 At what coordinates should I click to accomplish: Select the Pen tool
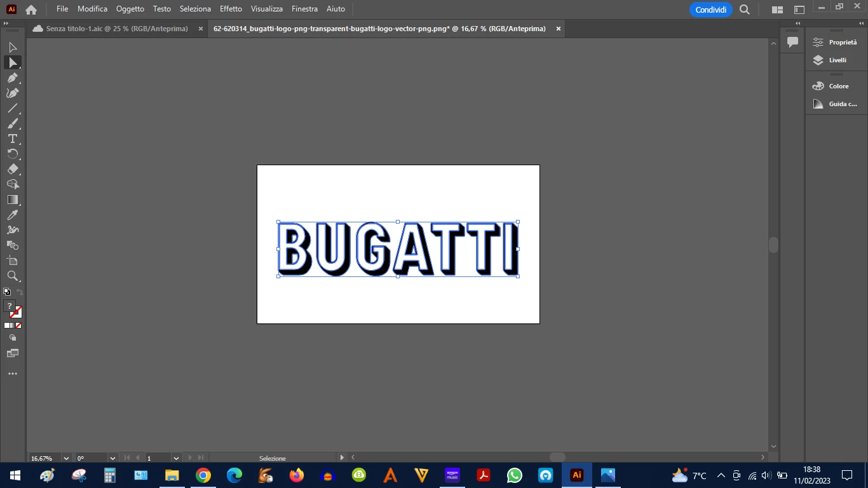(x=13, y=78)
